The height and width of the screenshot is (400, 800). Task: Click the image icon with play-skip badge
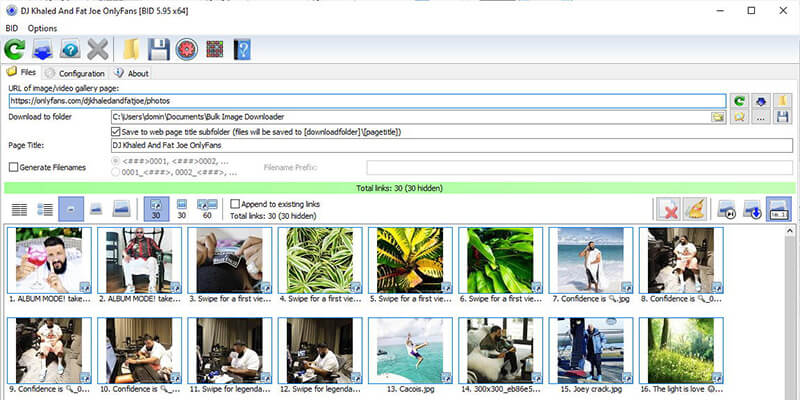coord(727,209)
